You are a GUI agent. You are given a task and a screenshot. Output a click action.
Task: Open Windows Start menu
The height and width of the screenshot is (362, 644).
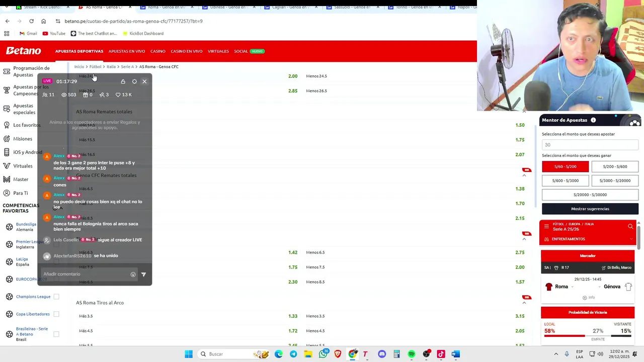[x=189, y=354]
